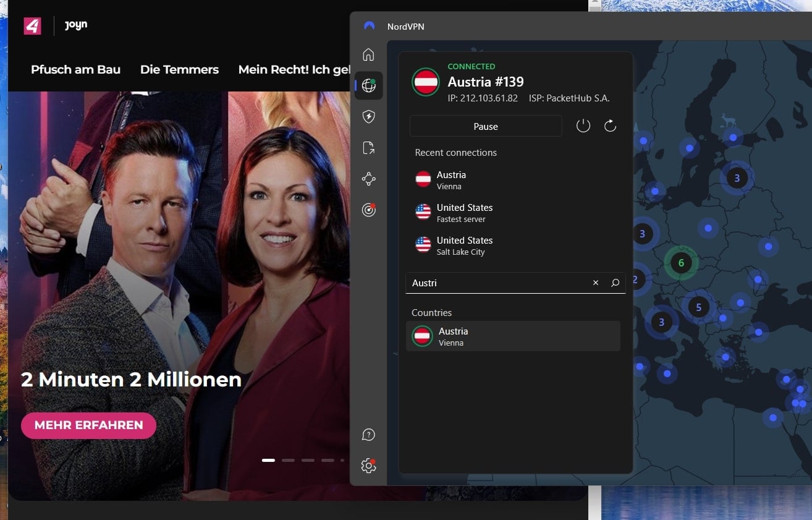Clear the search field with the X
The image size is (812, 520).
pos(595,283)
